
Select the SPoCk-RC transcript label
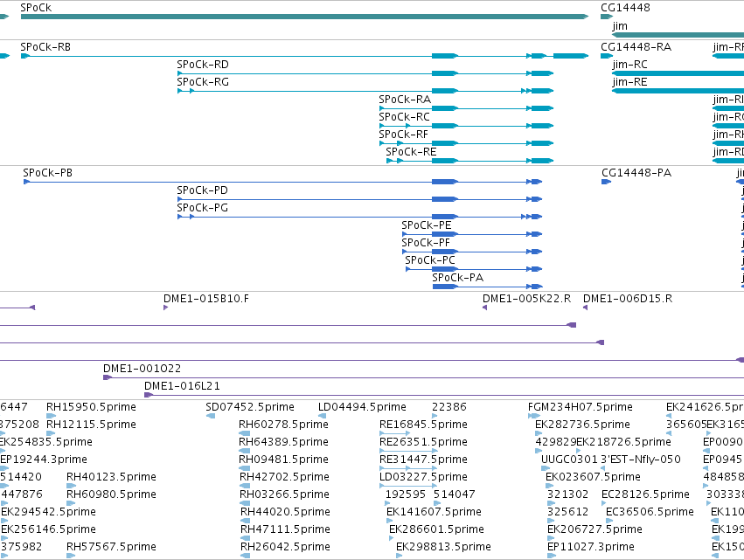pos(404,117)
